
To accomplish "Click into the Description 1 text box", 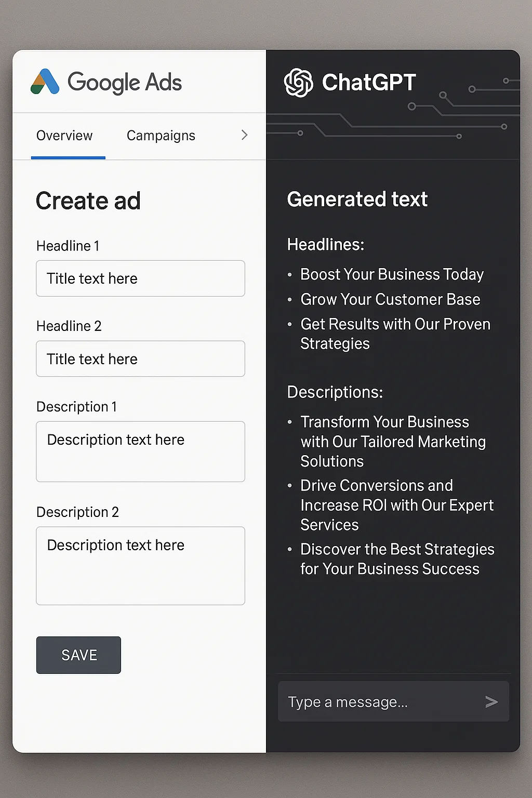I will coord(140,451).
